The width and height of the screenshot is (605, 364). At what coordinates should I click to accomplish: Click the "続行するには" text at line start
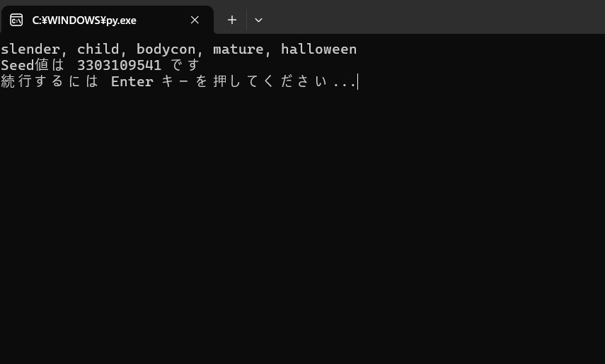tap(50, 81)
